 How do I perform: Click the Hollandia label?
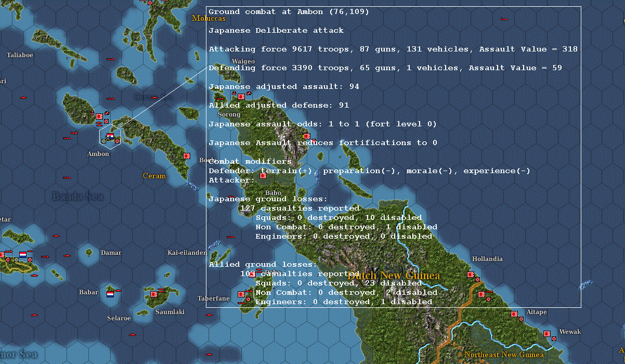(487, 259)
